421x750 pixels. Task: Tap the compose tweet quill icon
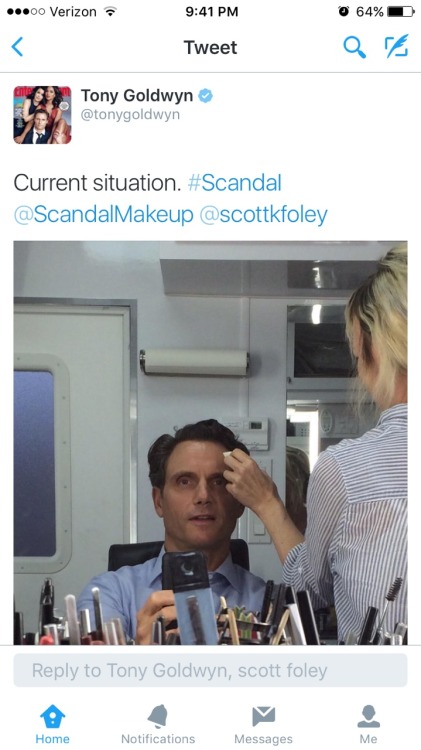pos(397,46)
